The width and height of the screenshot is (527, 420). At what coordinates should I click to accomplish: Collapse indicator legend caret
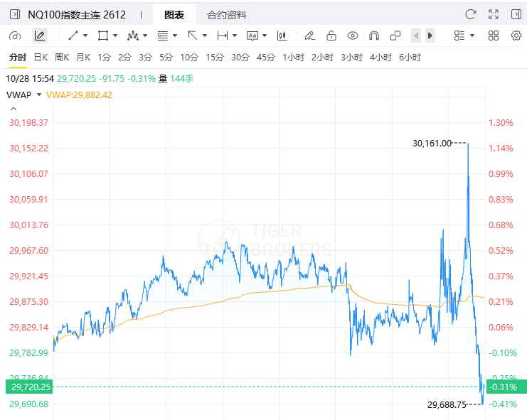14,109
